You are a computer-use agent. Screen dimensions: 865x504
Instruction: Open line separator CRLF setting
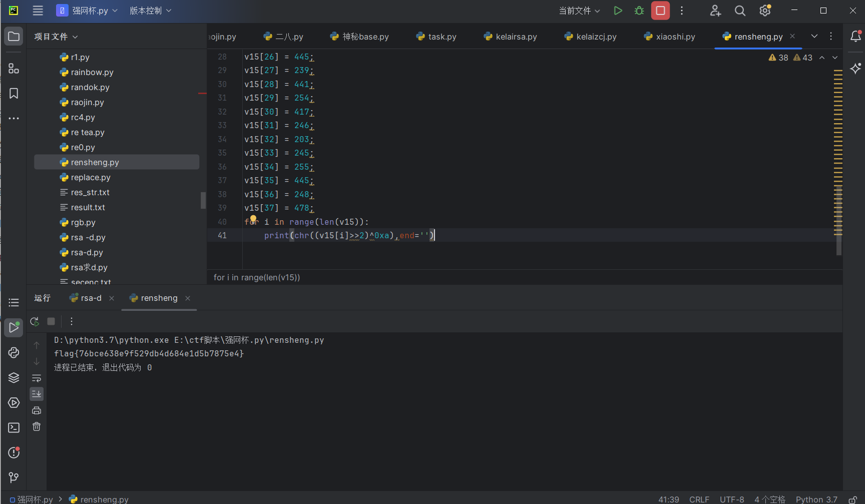[699, 499]
